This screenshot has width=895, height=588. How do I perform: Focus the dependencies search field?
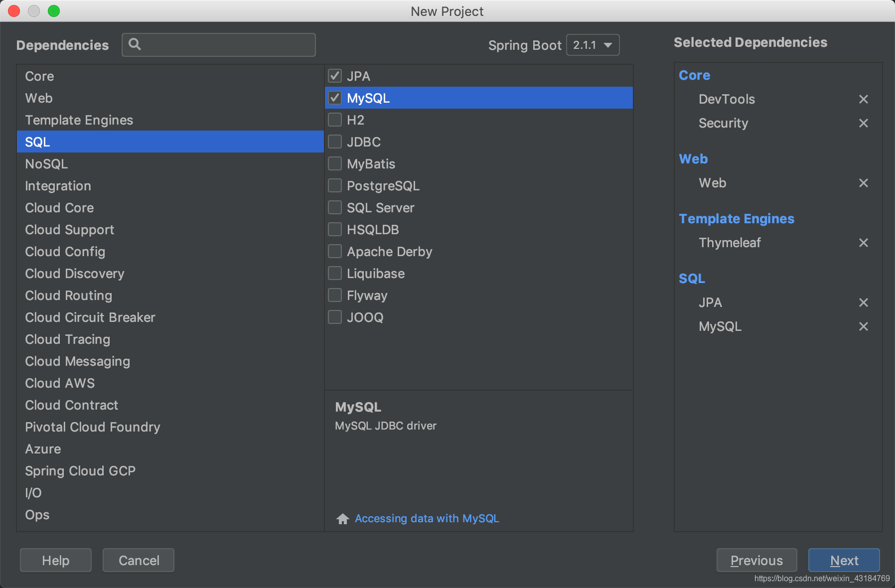(219, 45)
